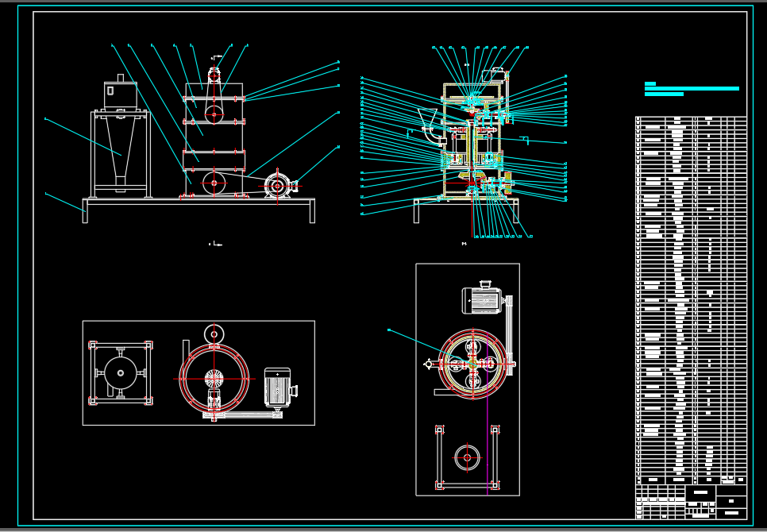Click the left leg of the base table in front view
767x532 pixels.
point(85,211)
